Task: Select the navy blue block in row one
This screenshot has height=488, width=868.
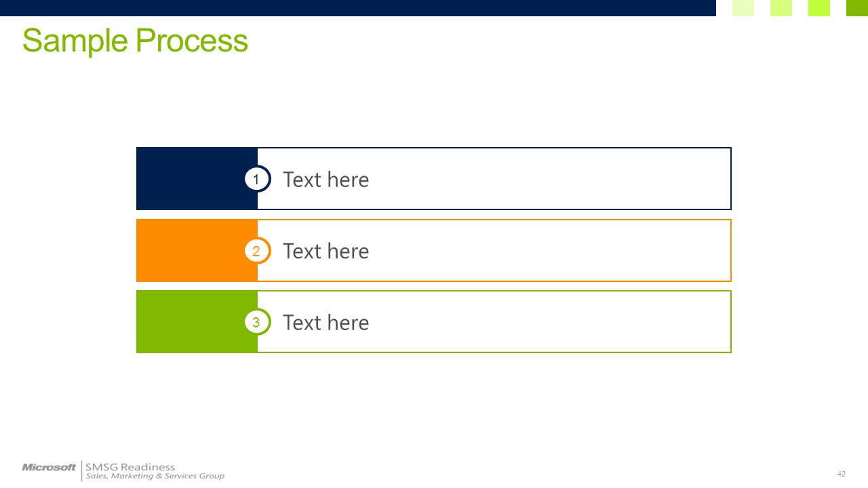Action: [x=197, y=178]
